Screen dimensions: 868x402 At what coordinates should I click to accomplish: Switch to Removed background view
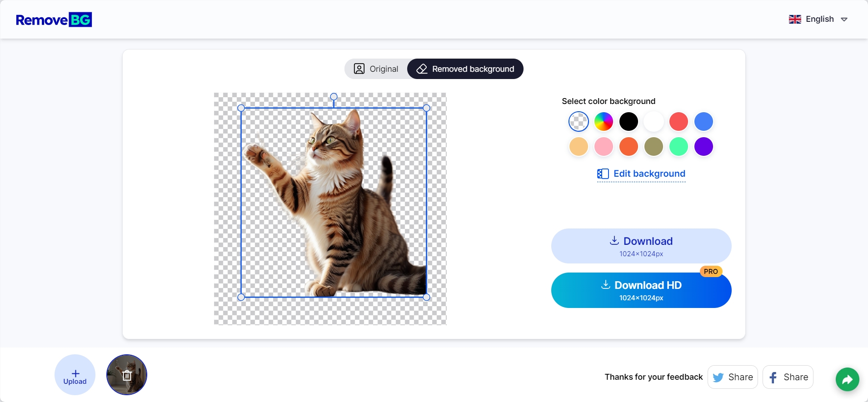[465, 69]
